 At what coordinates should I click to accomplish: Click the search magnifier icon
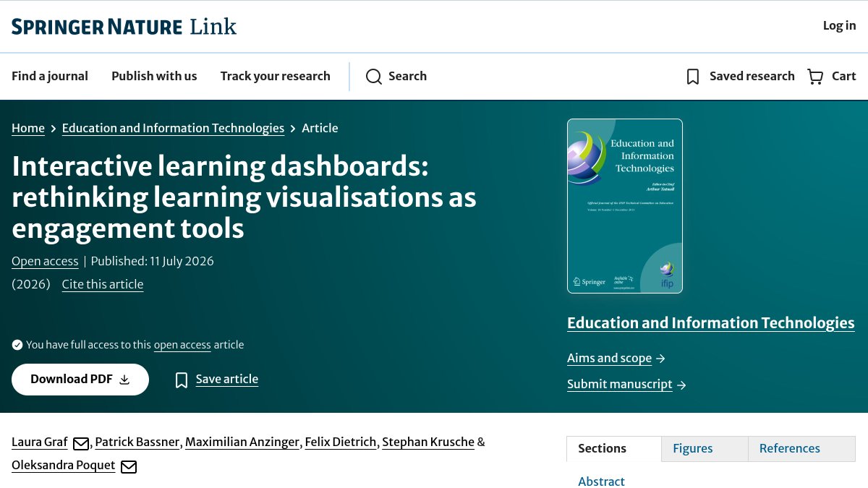[x=373, y=77]
